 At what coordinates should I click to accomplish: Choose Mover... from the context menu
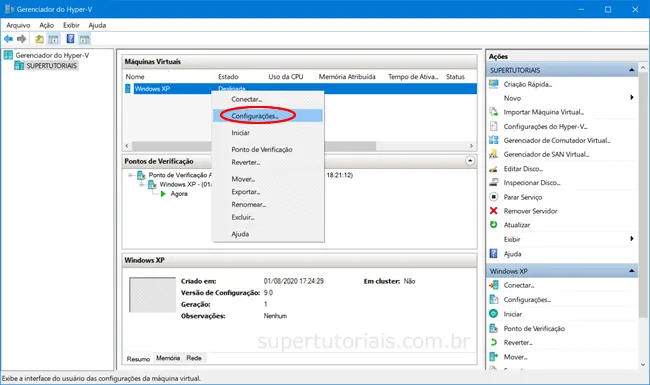268,179
